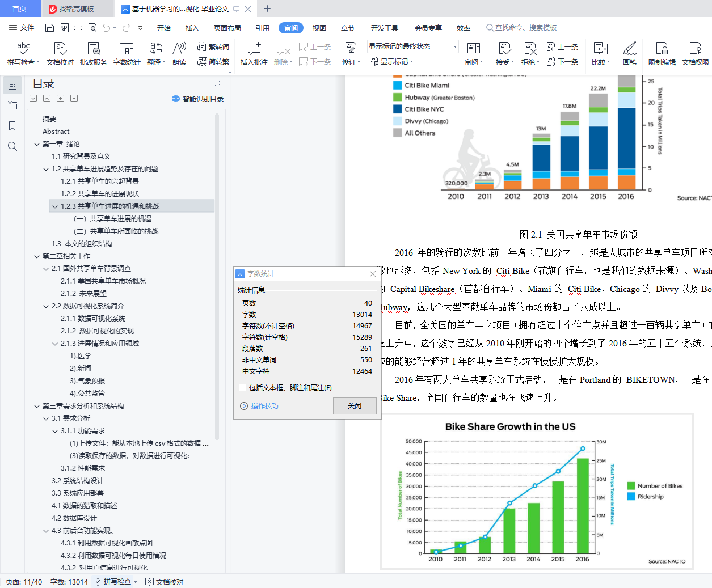Click the 目录 pane vertical scrollbar
This screenshot has width=712, height=588.
click(x=217, y=276)
